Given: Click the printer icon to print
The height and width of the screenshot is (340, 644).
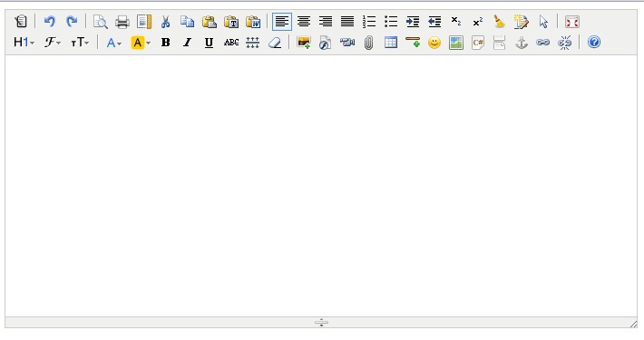Looking at the screenshot, I should 122,22.
